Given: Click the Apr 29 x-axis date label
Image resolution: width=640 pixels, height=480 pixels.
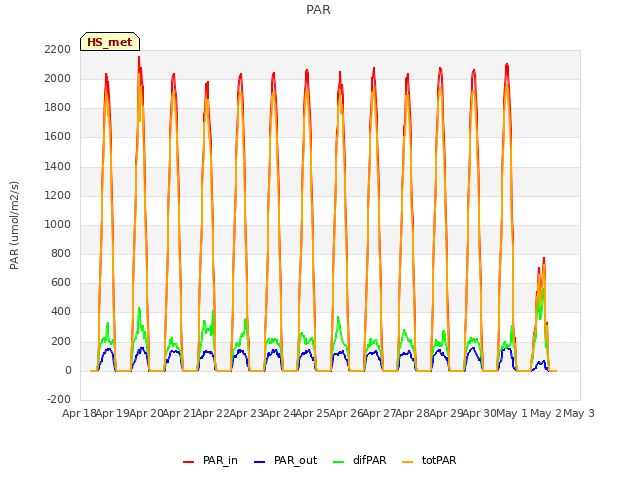Looking at the screenshot, I should click(446, 413).
